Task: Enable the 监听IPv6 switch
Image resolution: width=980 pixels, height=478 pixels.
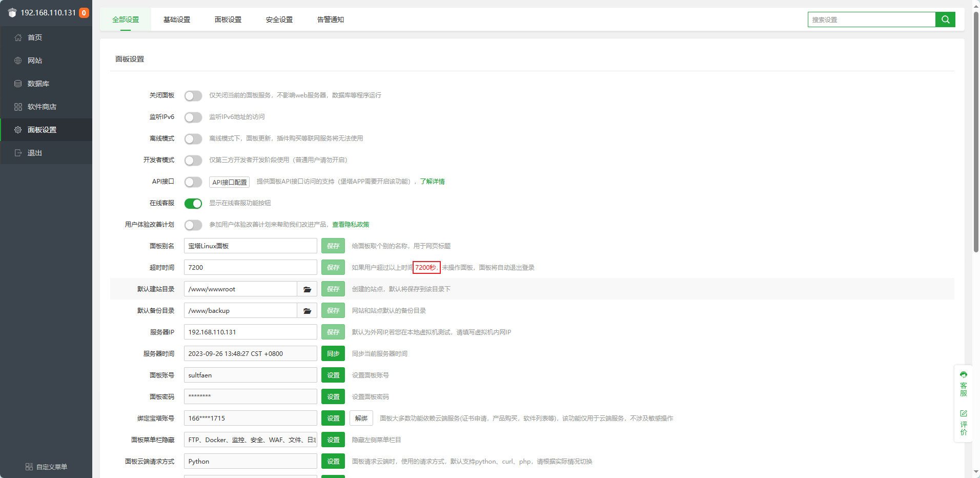Action: tap(193, 117)
